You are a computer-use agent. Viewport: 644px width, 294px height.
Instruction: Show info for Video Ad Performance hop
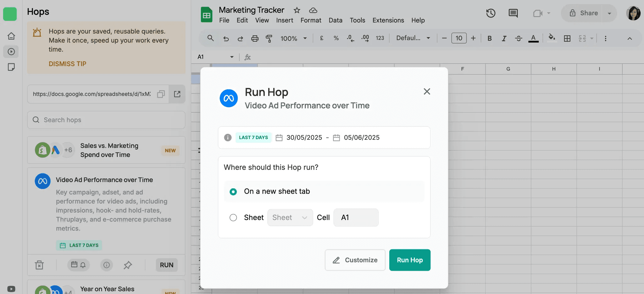107,265
